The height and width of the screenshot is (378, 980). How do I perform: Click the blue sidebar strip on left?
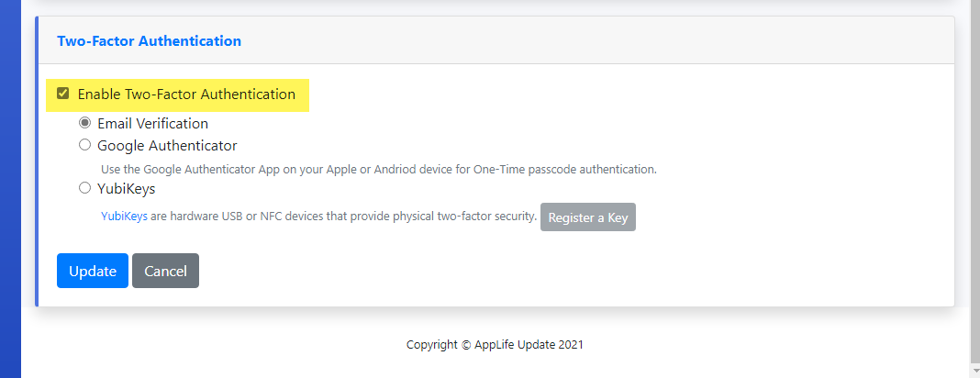pyautogui.click(x=11, y=189)
